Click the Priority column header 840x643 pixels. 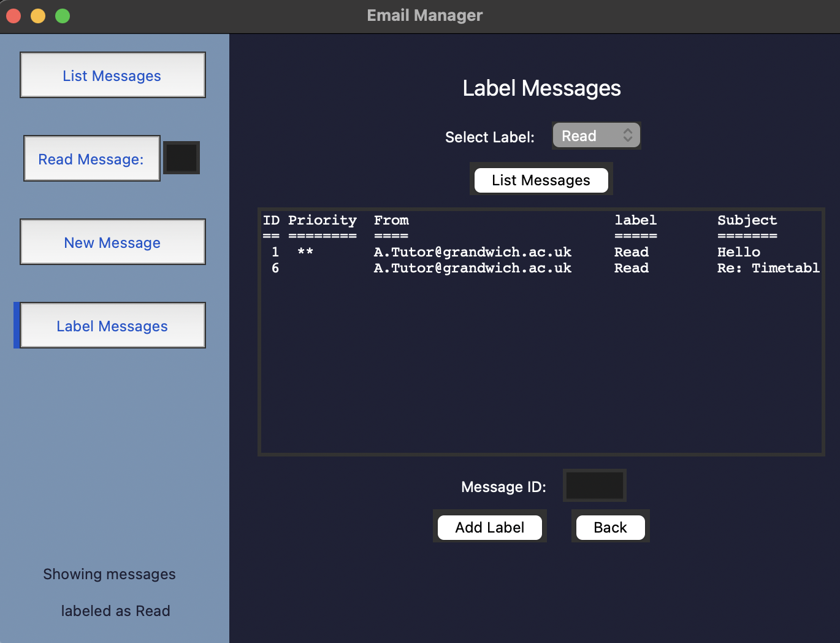coord(323,220)
